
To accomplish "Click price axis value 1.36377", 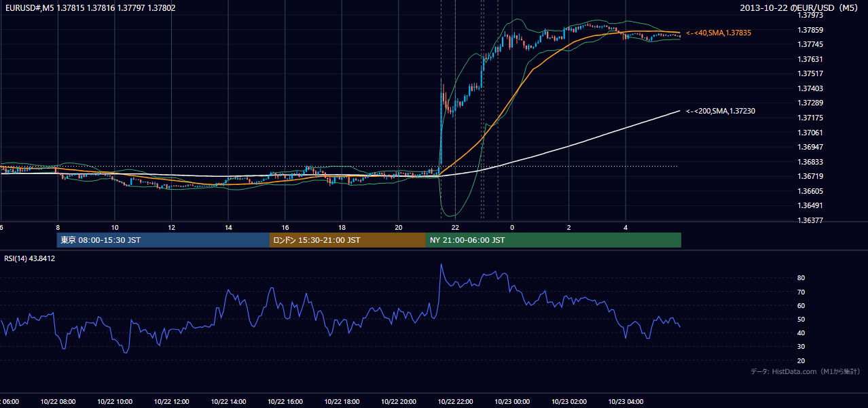I will [x=810, y=220].
